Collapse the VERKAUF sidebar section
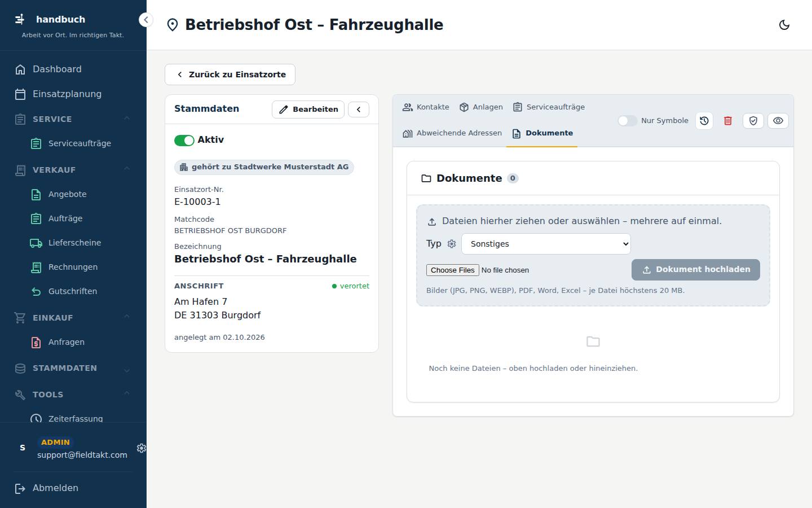812x508 pixels. 73,170
